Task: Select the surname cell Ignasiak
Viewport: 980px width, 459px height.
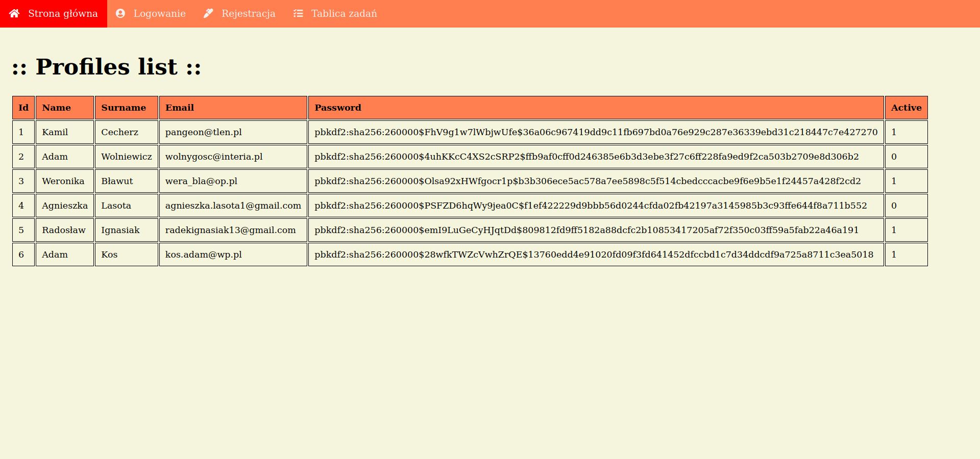Action: pyautogui.click(x=127, y=230)
